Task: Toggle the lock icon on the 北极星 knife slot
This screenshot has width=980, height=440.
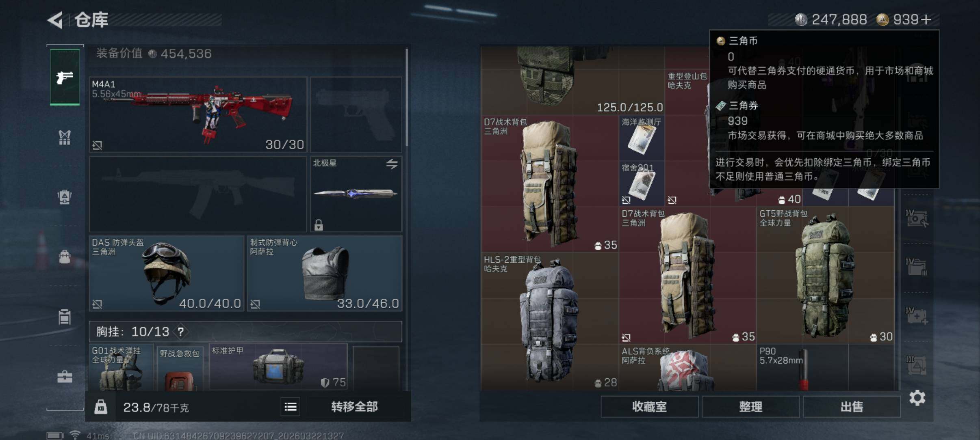Action: 319,225
